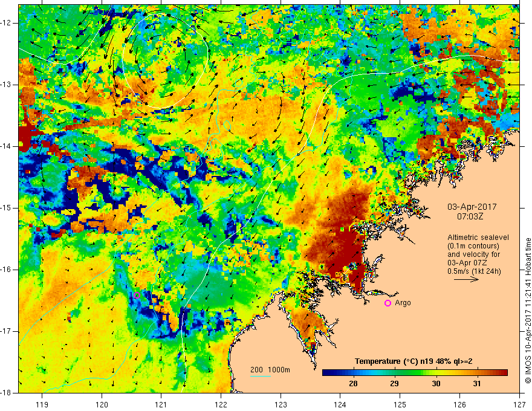Click longitude axis label '119'
Viewport: 532px width, 411px height.
[42, 404]
